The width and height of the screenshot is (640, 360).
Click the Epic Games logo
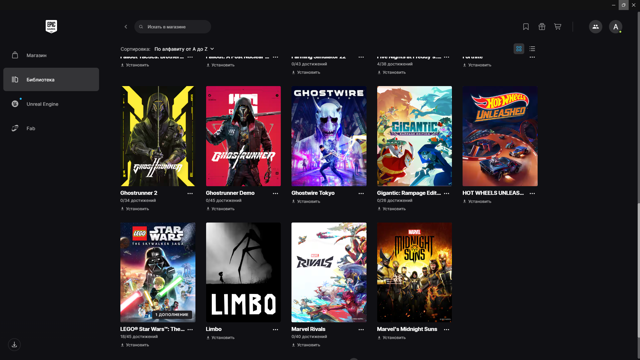pyautogui.click(x=51, y=27)
